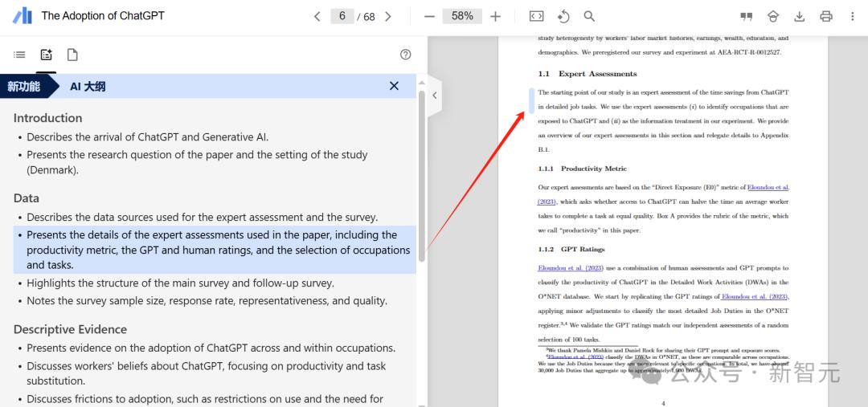This screenshot has width=868, height=407.
Task: Switch to the table of contents tab
Action: click(x=19, y=55)
